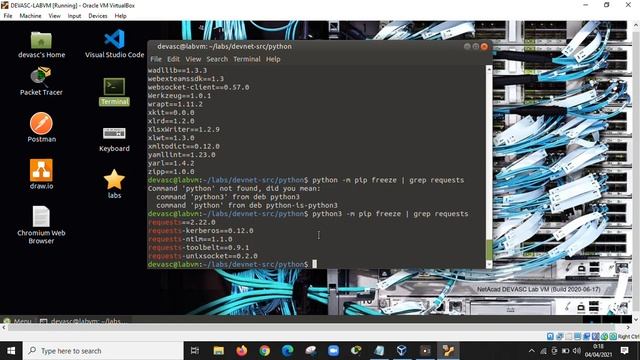The height and width of the screenshot is (360, 640).
Task: Open File menu in terminal window
Action: click(156, 59)
